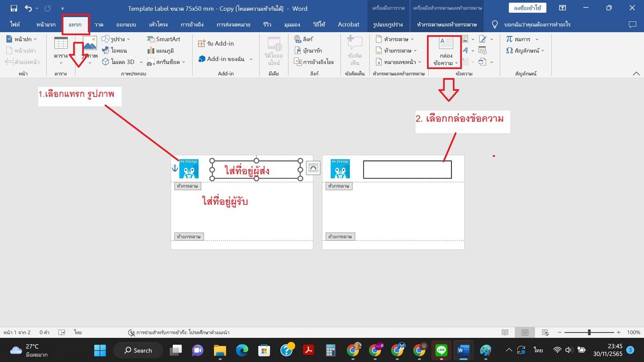The image size is (644, 362).
Task: Switch to Read Mode view
Action: point(504,333)
